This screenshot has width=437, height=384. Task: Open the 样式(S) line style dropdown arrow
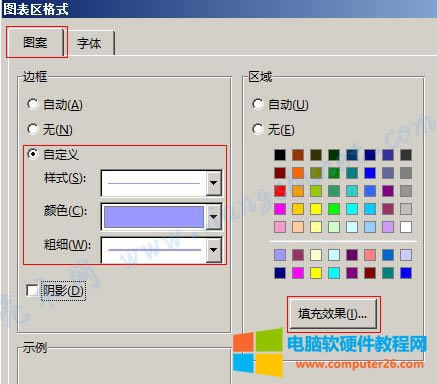pyautogui.click(x=214, y=183)
